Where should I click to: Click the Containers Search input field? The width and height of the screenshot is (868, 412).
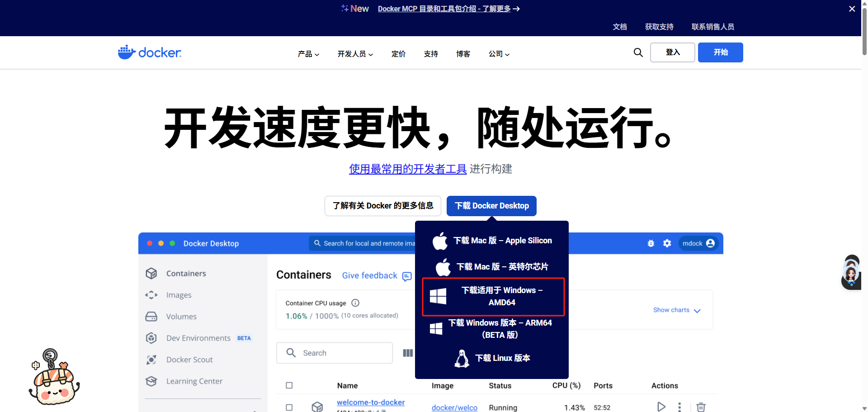pyautogui.click(x=335, y=353)
